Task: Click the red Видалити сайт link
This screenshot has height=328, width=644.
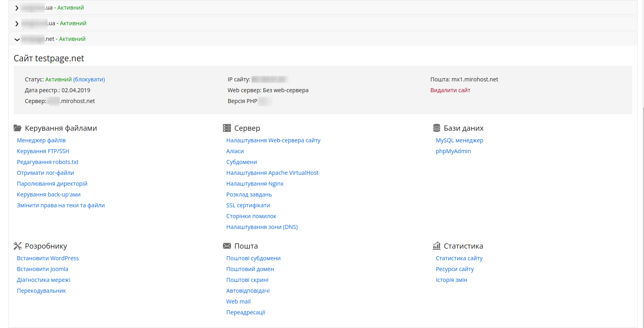Action: pyautogui.click(x=450, y=90)
